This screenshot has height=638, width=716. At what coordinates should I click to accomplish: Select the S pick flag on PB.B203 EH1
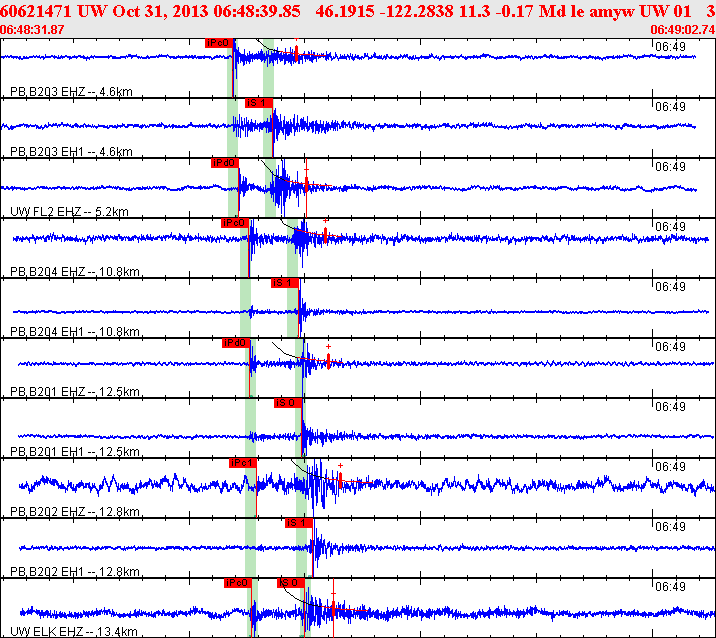tap(257, 103)
